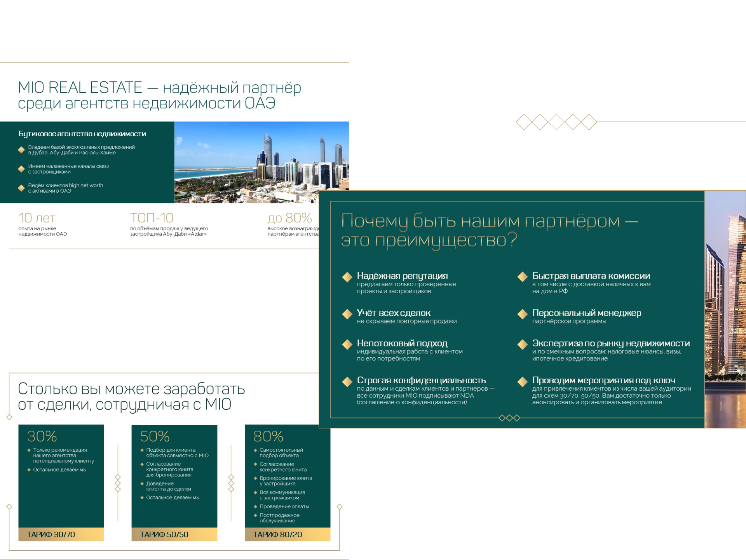The width and height of the screenshot is (746, 560).
Task: Click the ТОП-10 statistic heading
Action: coord(152,218)
